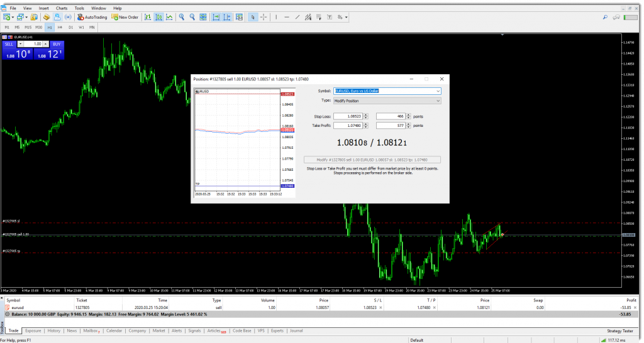Select the H4 timeframe button
644x343 pixels.
tap(60, 28)
